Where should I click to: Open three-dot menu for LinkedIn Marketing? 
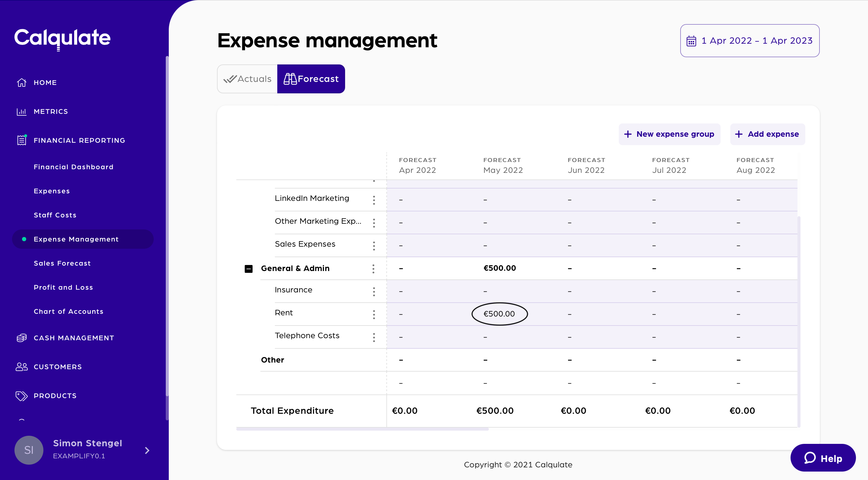374,200
